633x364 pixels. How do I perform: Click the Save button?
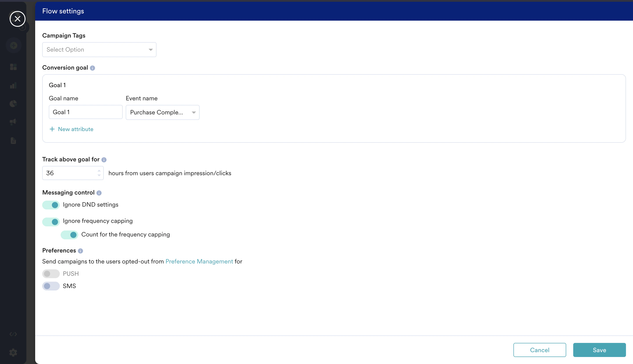(x=599, y=350)
